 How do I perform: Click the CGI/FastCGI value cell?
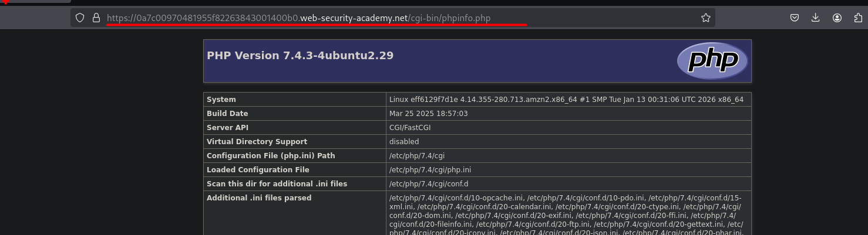click(x=410, y=128)
